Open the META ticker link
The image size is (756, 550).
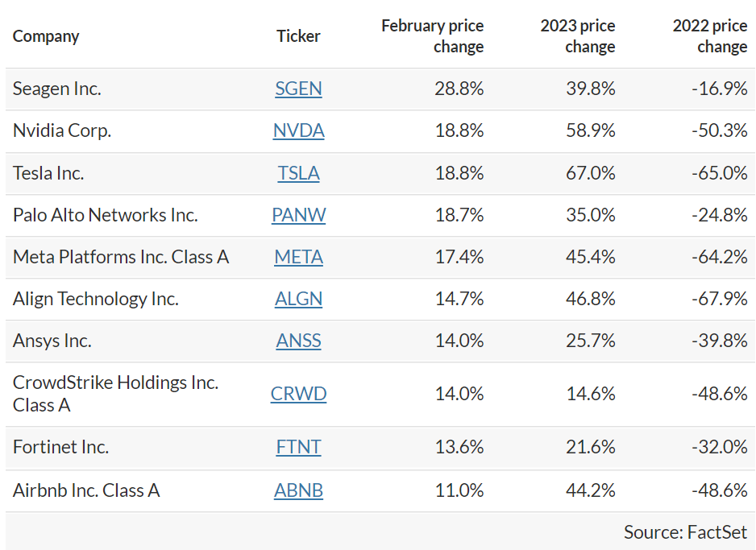pyautogui.click(x=298, y=257)
